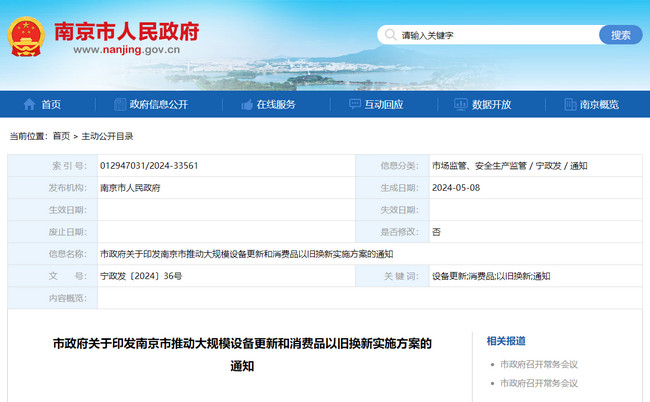This screenshot has width=650, height=402.
Task: Click the 关键词 label
Action: [x=401, y=276]
